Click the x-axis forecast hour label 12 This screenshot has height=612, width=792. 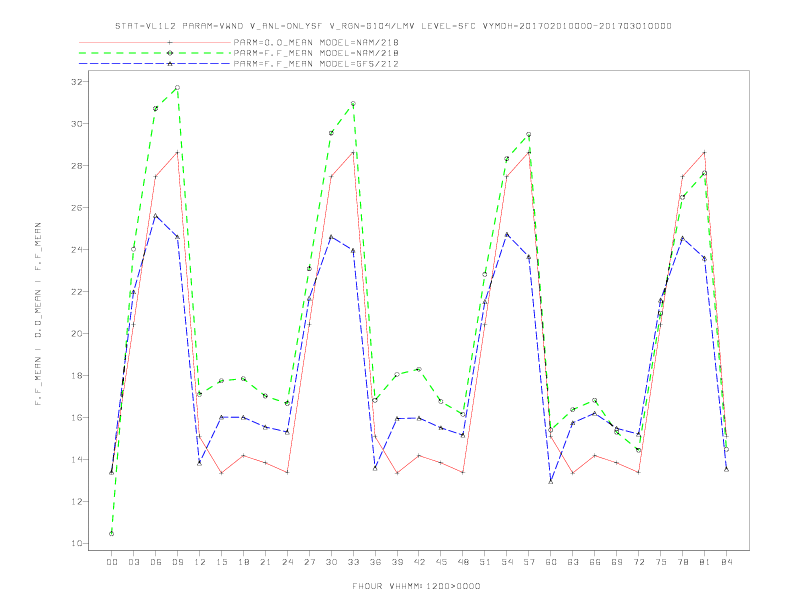pos(200,562)
